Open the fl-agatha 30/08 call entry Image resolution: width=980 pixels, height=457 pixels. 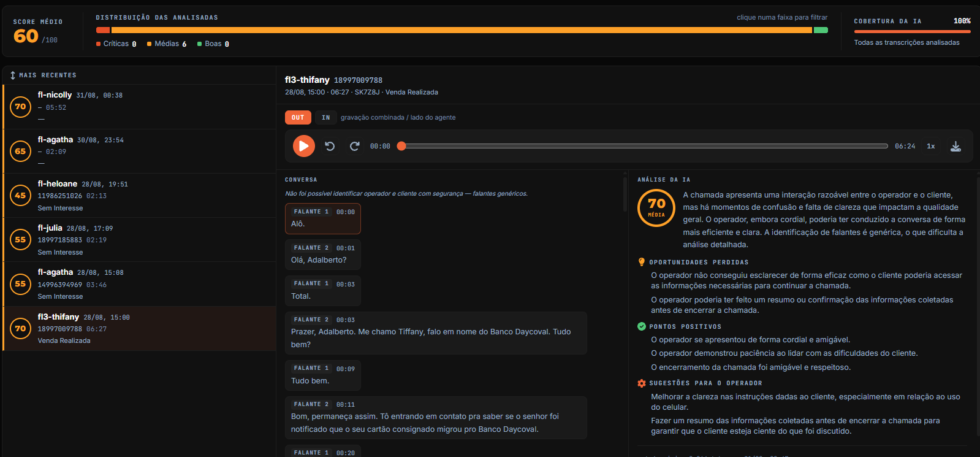pyautogui.click(x=139, y=152)
